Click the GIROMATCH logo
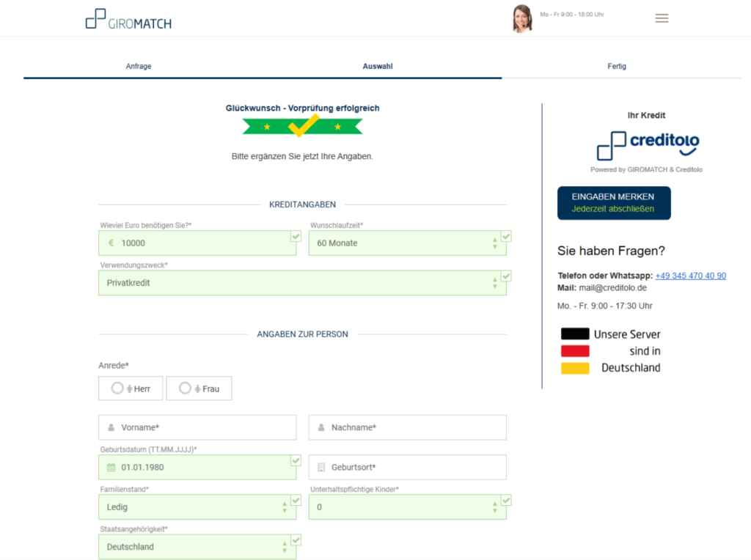This screenshot has height=560, width=751. [x=128, y=19]
